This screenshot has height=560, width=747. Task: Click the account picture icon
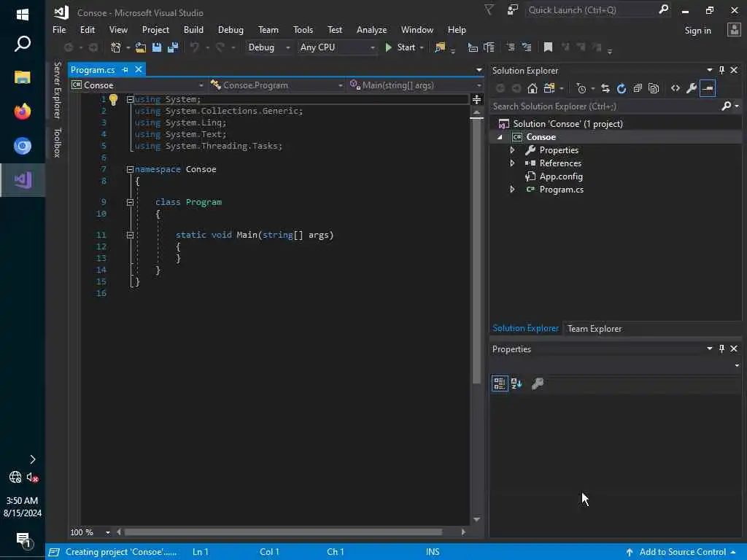[734, 30]
